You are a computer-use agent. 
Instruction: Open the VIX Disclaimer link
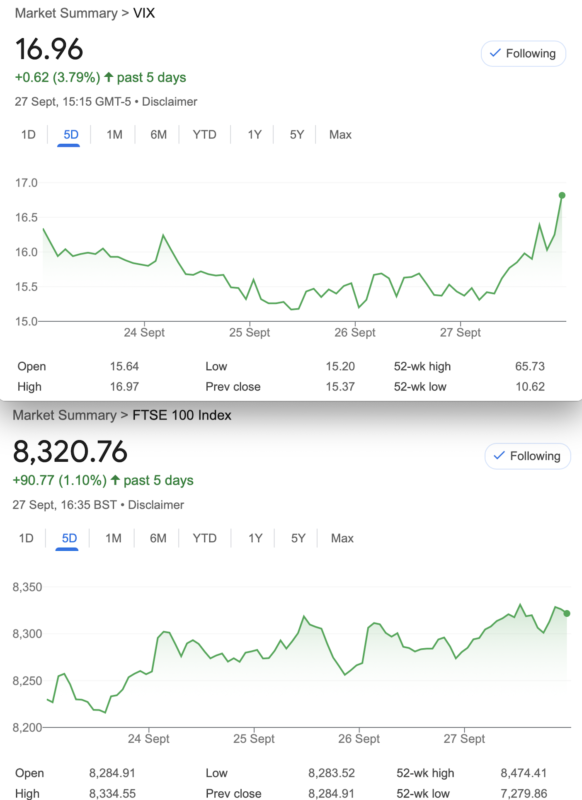[169, 102]
